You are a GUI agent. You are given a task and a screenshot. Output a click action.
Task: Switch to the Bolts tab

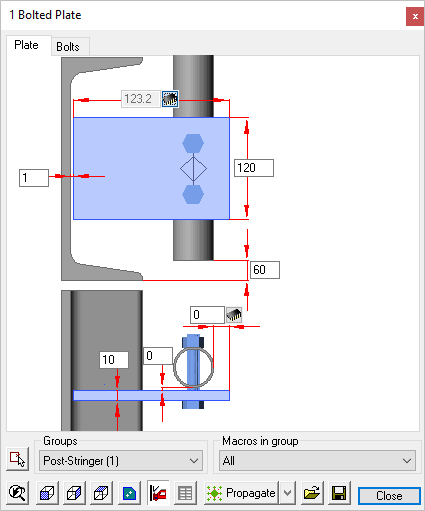tap(68, 47)
